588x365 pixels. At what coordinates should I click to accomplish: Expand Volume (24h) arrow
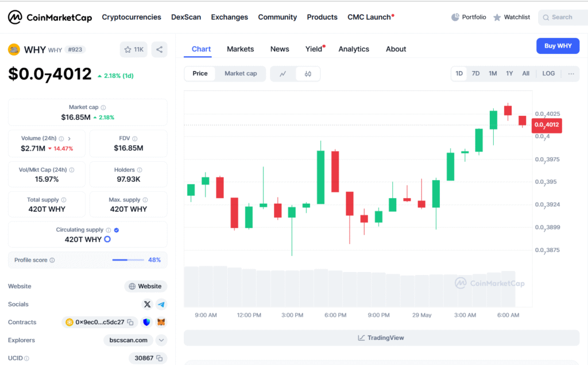point(69,139)
